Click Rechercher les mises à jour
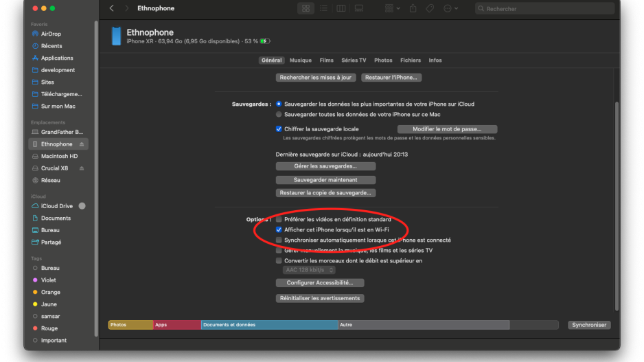 (x=315, y=77)
